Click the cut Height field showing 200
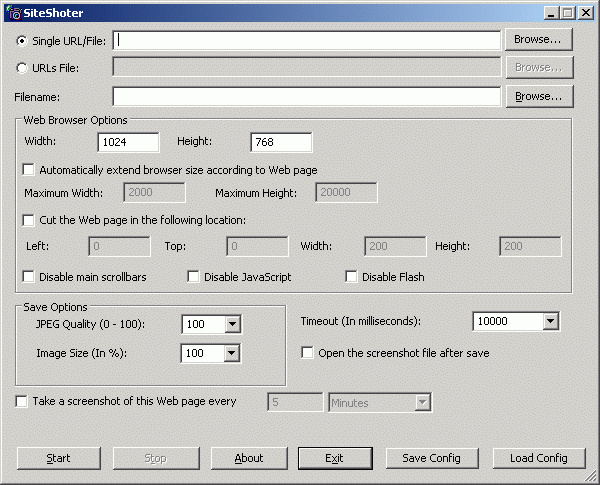 (530, 246)
